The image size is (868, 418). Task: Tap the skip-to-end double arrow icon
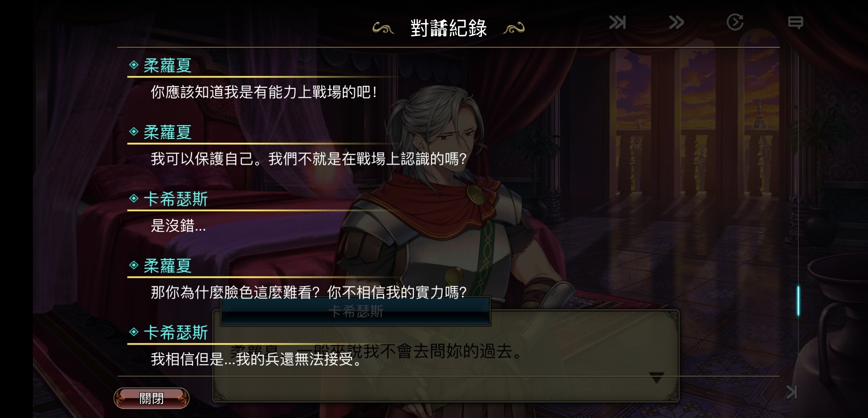[x=617, y=22]
